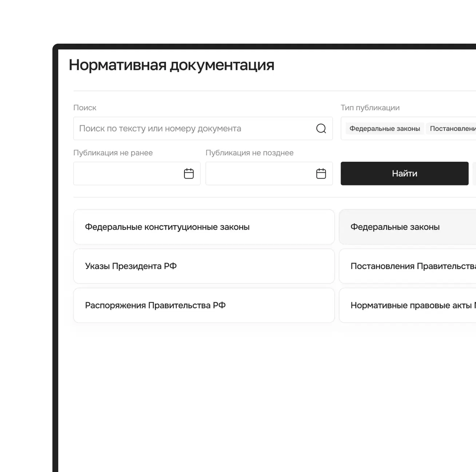Select the "Федеральные законы" publication type tag
Screen dimensions: 476x472
385,128
